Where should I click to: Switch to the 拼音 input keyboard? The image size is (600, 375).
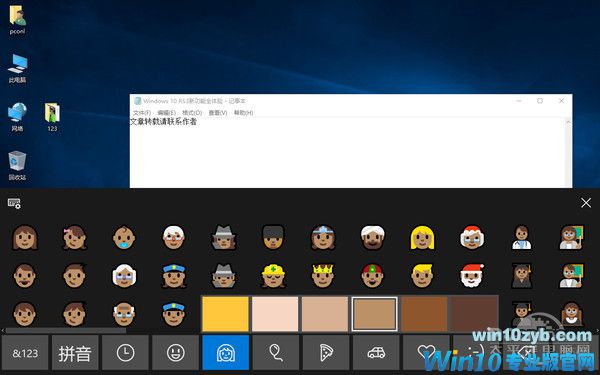(75, 353)
